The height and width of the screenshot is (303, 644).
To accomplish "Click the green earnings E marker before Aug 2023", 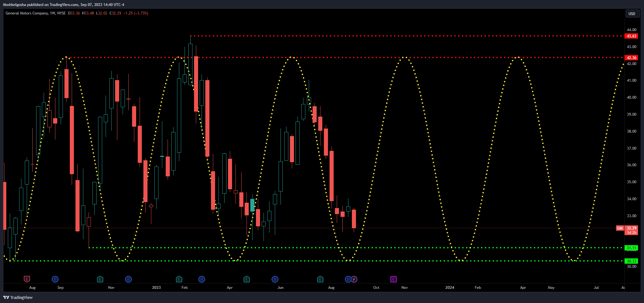I will [x=320, y=279].
